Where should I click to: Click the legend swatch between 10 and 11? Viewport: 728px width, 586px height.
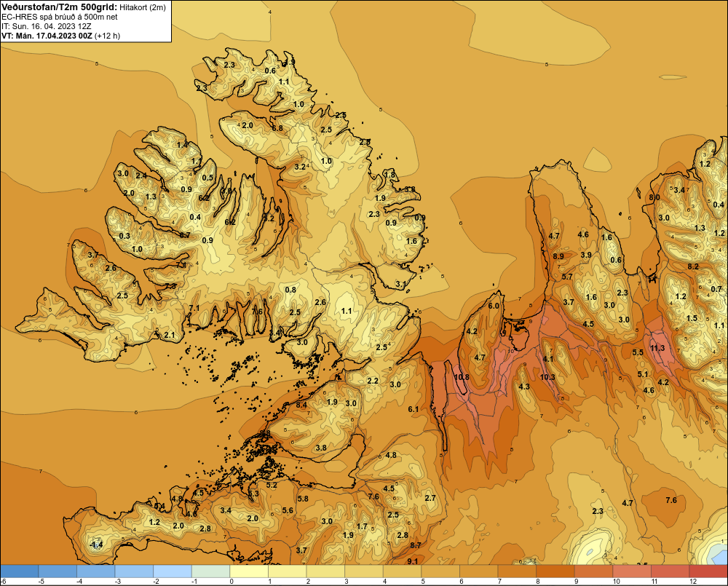[633, 571]
